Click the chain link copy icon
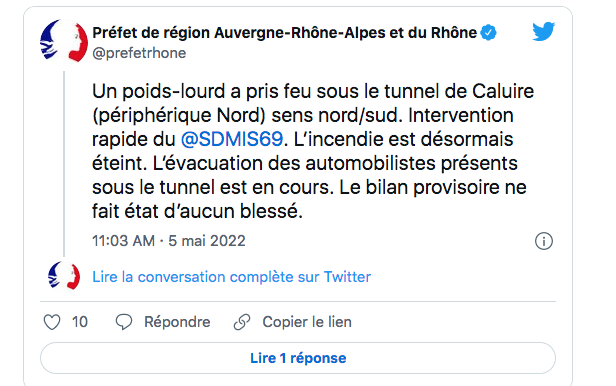Image resolution: width=616 pixels, height=386 pixels. (242, 322)
